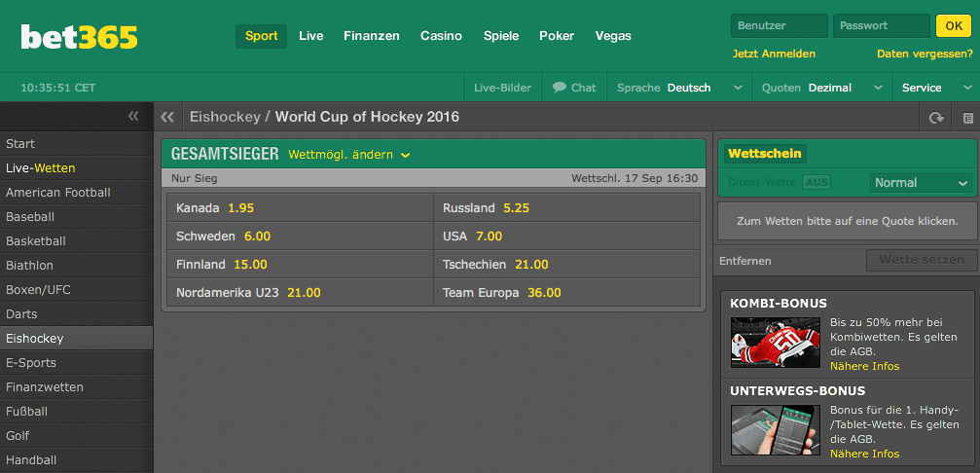Click the bet365 logo
980x473 pixels.
pyautogui.click(x=80, y=37)
